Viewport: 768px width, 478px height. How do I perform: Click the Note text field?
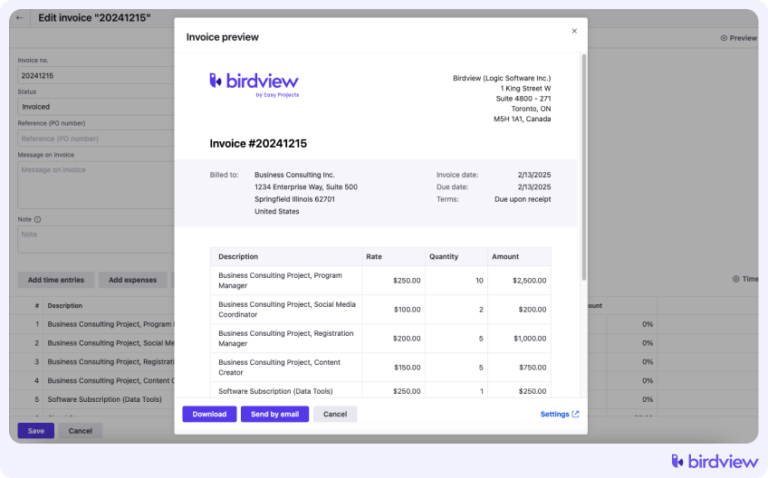(96, 239)
